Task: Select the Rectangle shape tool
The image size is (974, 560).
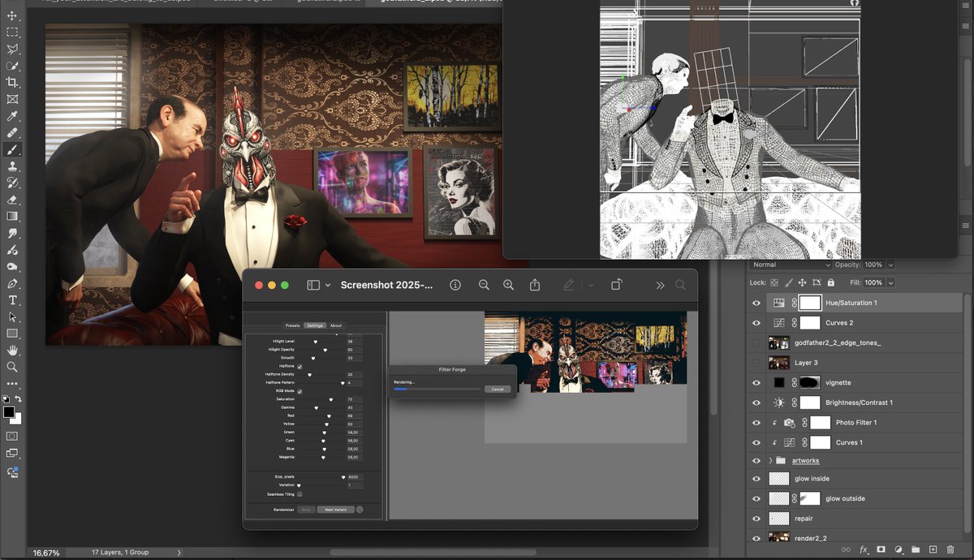Action: [12, 333]
